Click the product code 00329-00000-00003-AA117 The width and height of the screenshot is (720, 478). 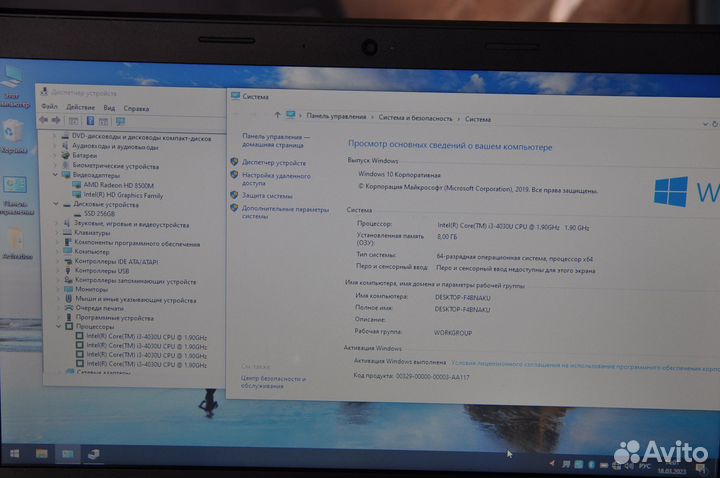(x=433, y=377)
